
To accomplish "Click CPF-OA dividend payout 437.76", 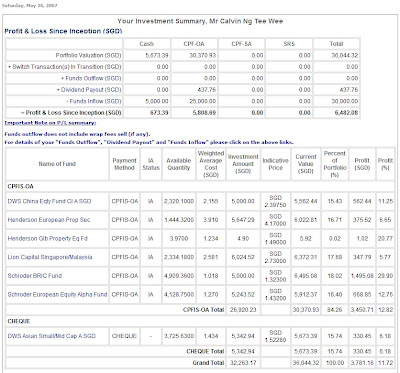I will tap(207, 90).
